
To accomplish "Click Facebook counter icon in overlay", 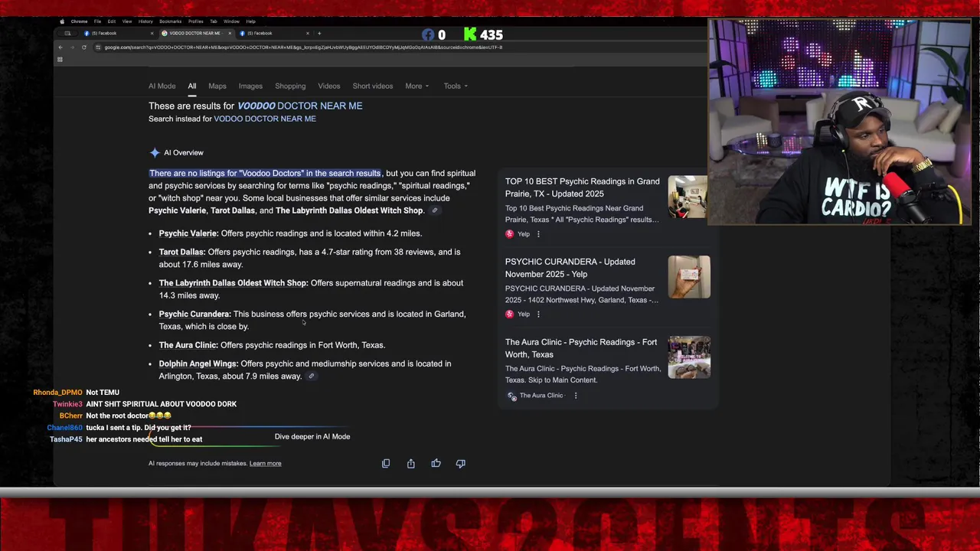I will (429, 34).
